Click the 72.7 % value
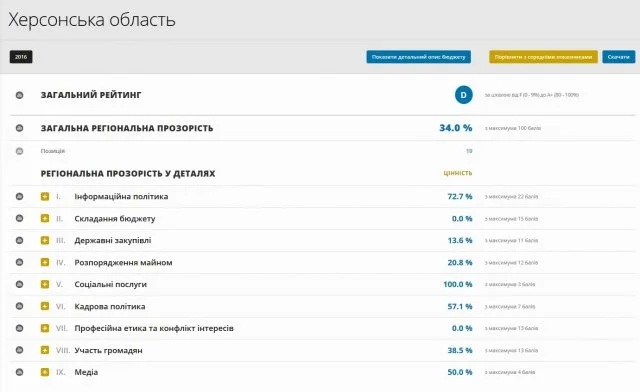This screenshot has height=392, width=640. (460, 196)
